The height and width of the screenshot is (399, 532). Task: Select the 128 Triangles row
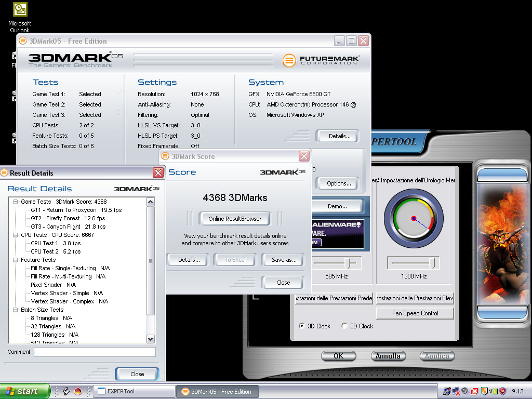click(55, 335)
